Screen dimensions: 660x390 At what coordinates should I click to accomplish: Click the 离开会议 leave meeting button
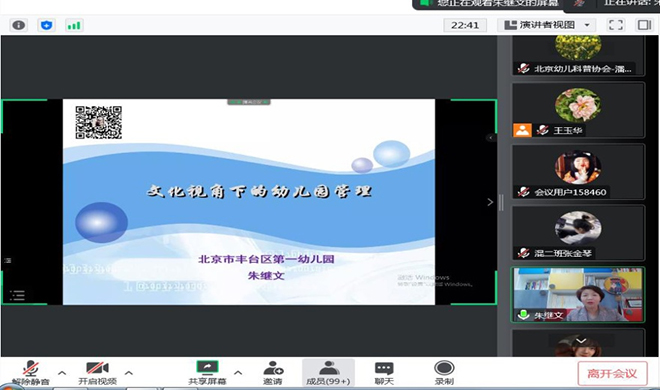[612, 373]
